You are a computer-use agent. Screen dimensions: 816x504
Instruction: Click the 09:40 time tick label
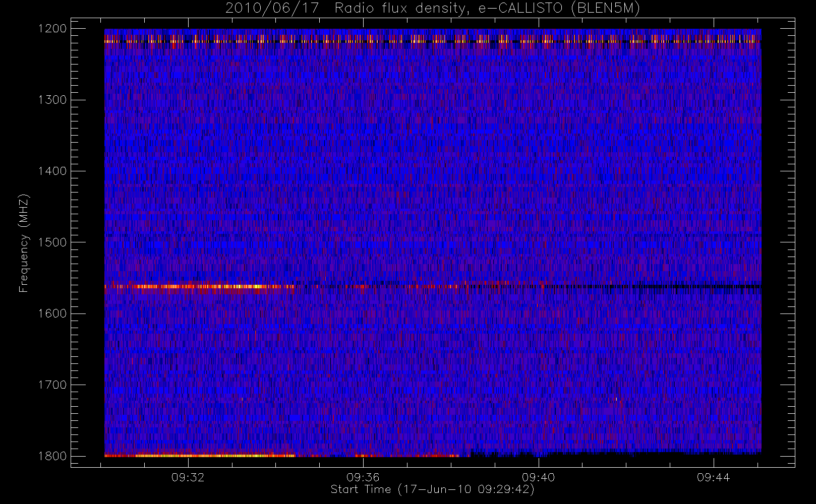coord(538,477)
